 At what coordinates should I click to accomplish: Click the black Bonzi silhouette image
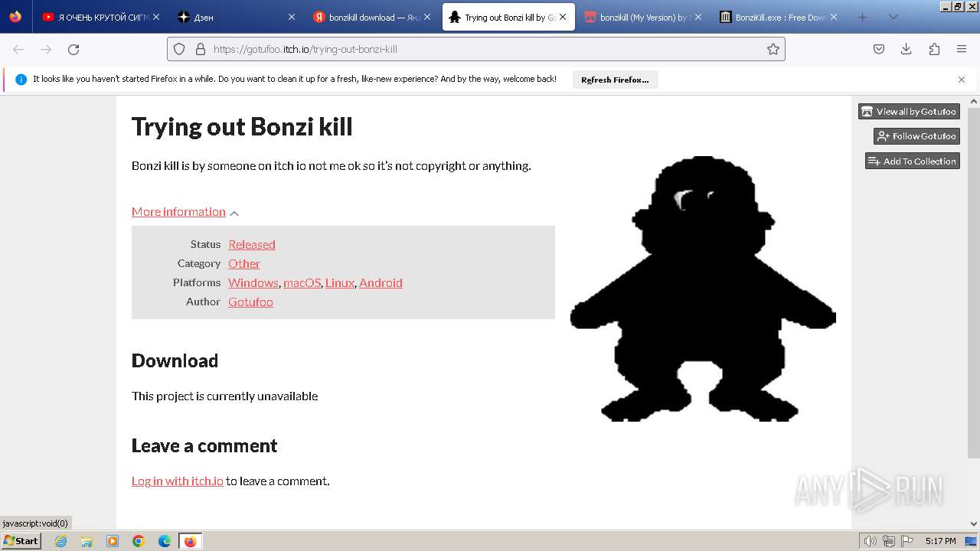[x=703, y=289]
